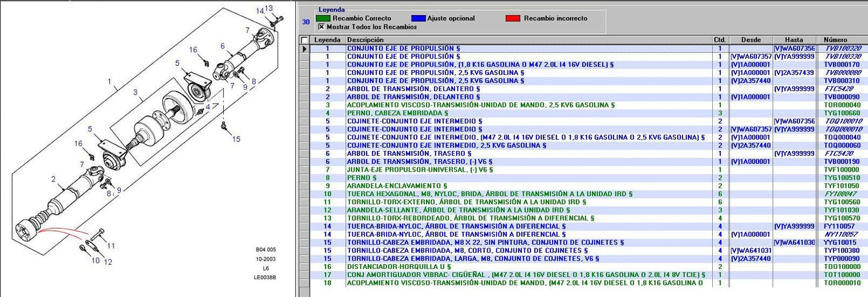Click the select-all checkbox in the table header
The image size is (868, 297).
click(305, 40)
